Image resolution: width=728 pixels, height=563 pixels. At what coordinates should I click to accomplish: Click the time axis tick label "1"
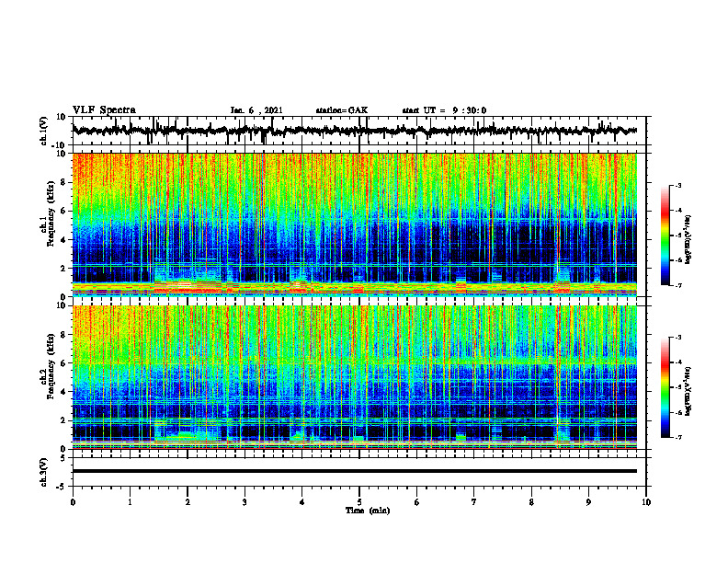pyautogui.click(x=130, y=502)
